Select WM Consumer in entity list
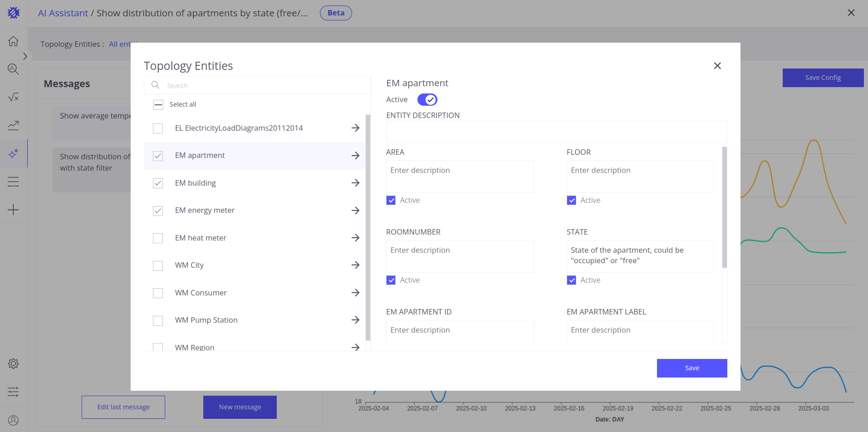The height and width of the screenshot is (432, 868). tap(201, 293)
